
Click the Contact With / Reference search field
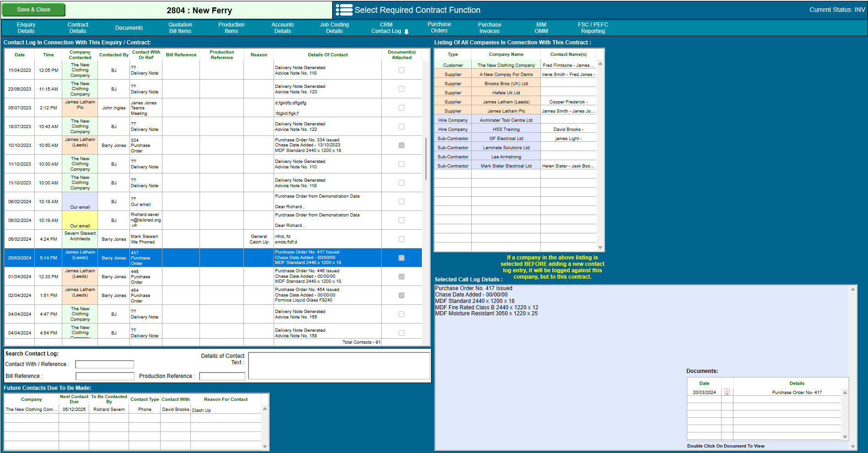click(105, 364)
